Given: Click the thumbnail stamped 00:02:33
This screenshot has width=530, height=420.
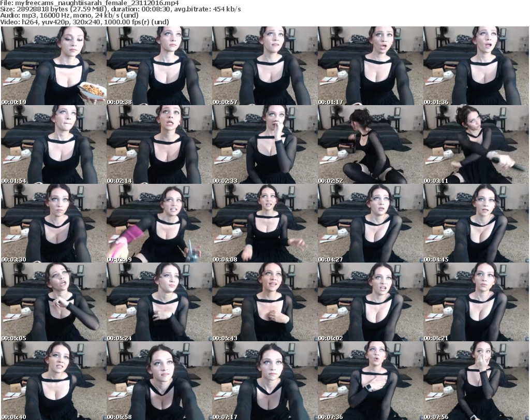Looking at the screenshot, I should (x=264, y=144).
